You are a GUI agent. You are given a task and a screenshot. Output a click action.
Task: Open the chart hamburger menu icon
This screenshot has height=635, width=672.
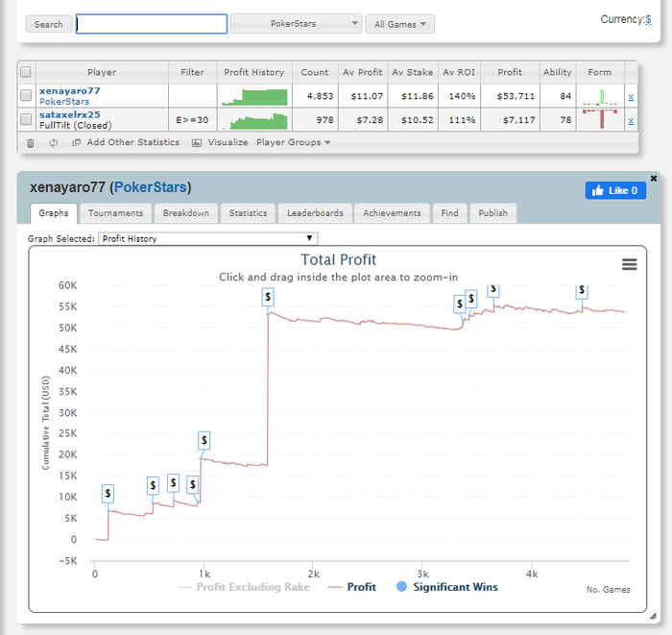click(x=629, y=264)
